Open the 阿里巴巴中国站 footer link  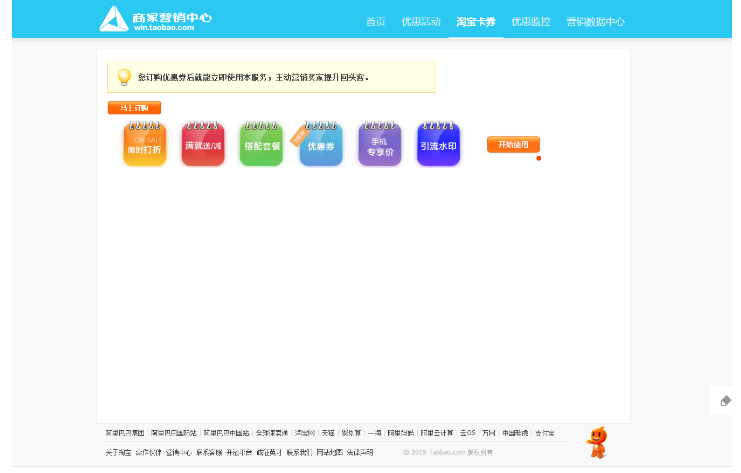pyautogui.click(x=226, y=433)
